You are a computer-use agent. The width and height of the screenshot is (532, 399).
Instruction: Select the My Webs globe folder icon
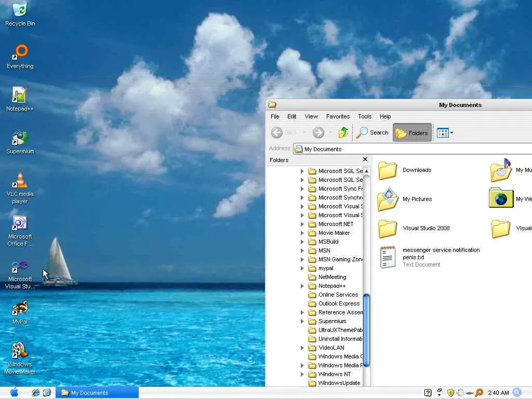pos(501,198)
